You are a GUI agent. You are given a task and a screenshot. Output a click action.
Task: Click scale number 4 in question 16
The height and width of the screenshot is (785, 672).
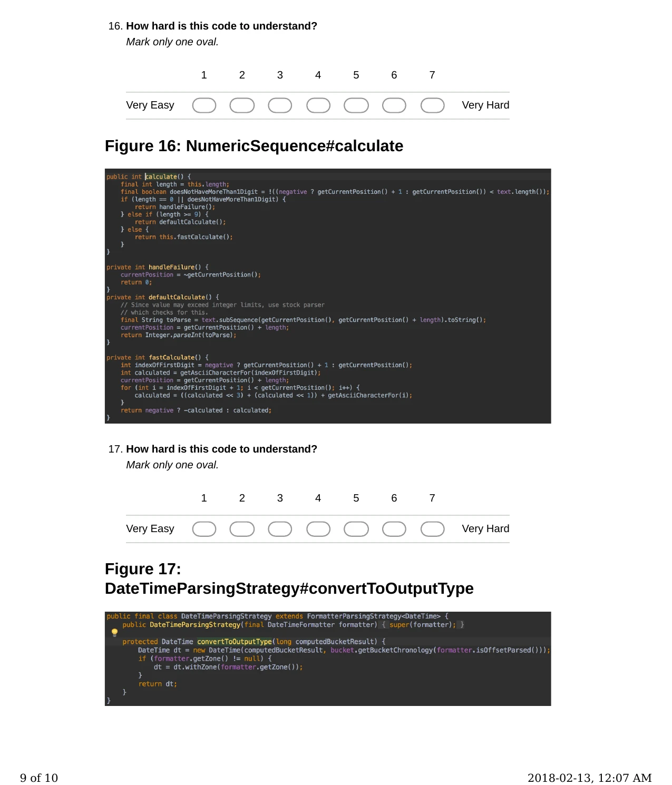(x=318, y=75)
